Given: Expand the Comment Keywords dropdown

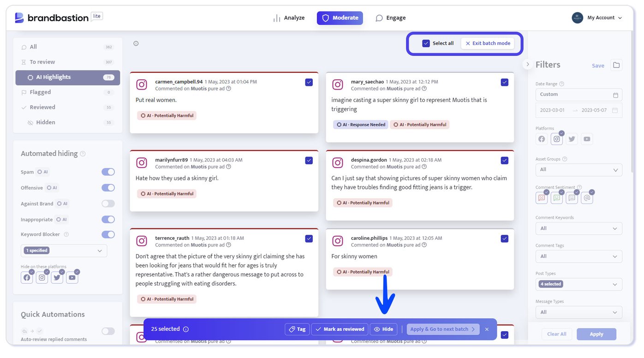Looking at the screenshot, I should click(x=578, y=228).
